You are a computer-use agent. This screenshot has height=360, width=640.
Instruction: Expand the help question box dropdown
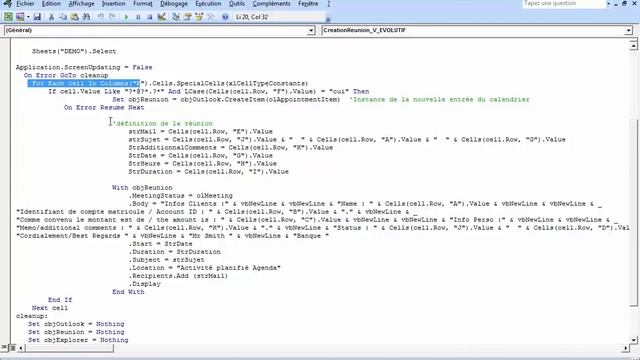click(x=609, y=4)
